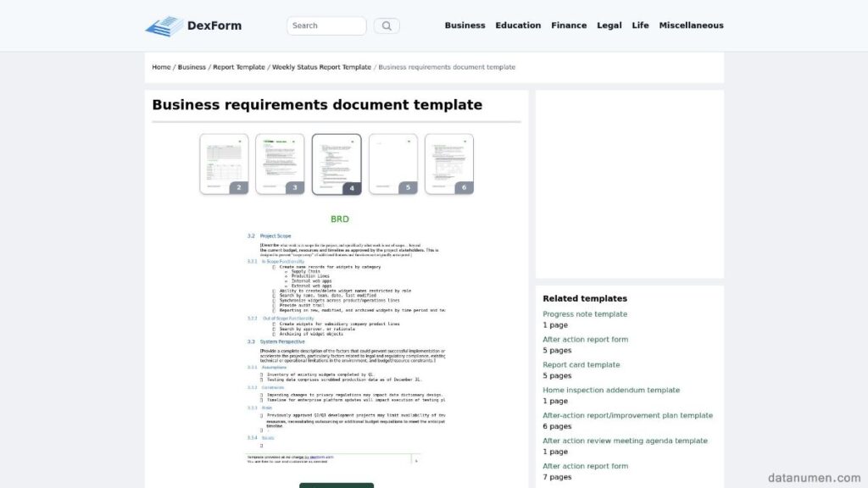Click Home in the breadcrumb trail
Viewport: 868px width, 488px height.
(160, 67)
